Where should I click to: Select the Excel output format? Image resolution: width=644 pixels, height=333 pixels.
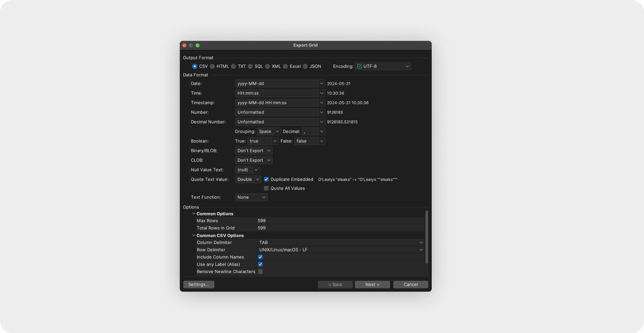pos(285,66)
